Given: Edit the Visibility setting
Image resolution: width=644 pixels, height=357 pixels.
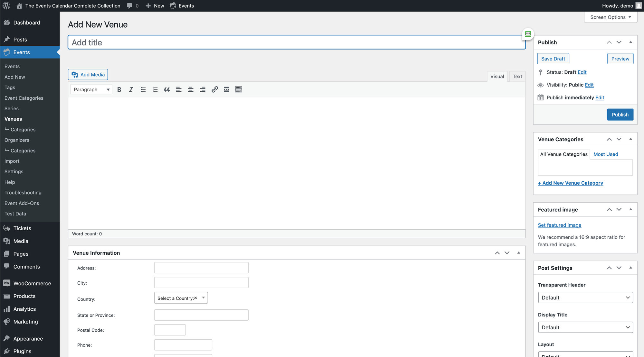Looking at the screenshot, I should pos(589,85).
